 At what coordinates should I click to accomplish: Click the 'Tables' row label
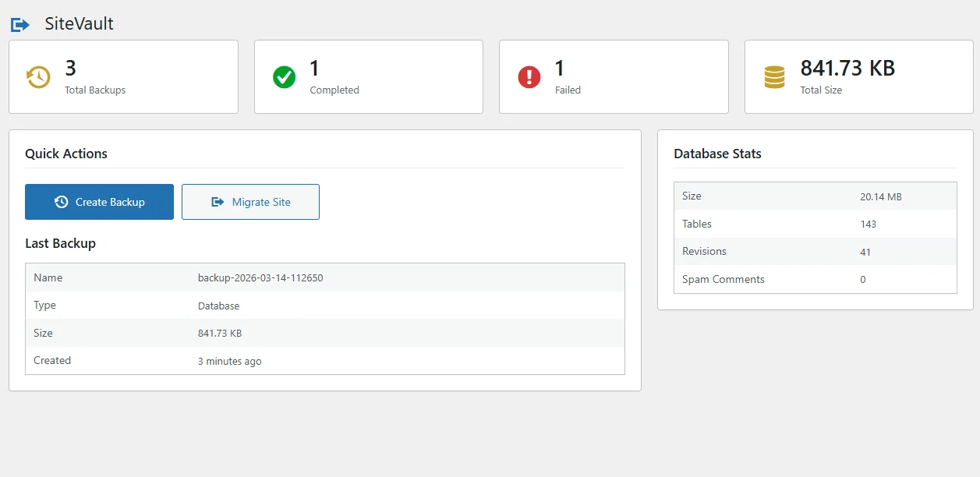(697, 224)
